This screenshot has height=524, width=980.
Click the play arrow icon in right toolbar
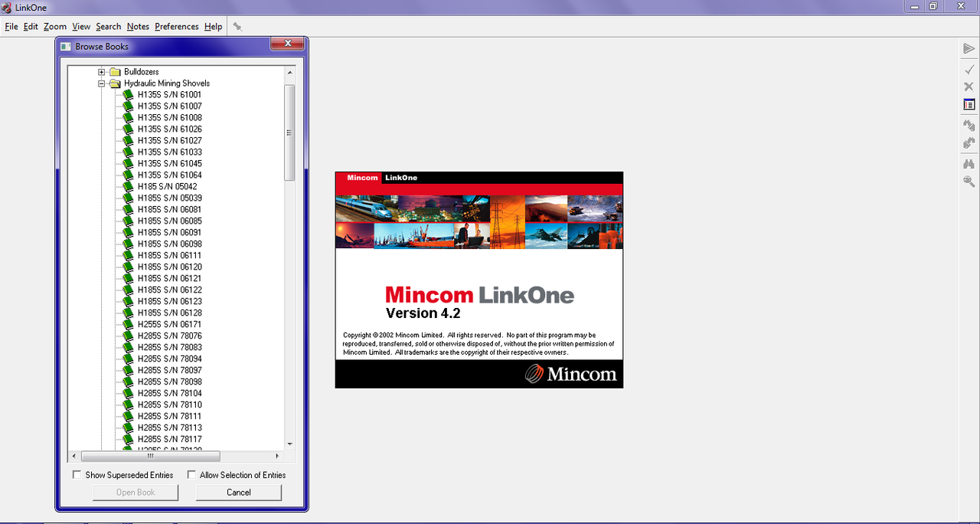click(x=969, y=49)
